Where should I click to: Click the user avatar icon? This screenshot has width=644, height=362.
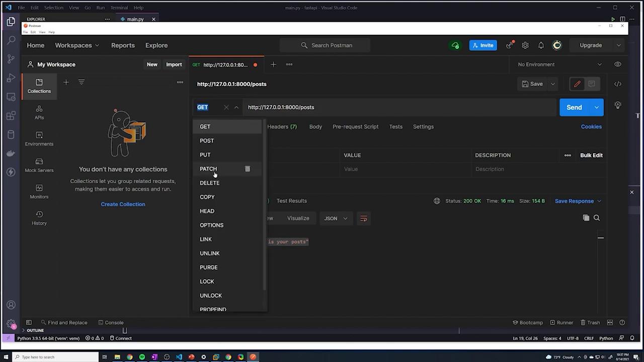tap(557, 45)
